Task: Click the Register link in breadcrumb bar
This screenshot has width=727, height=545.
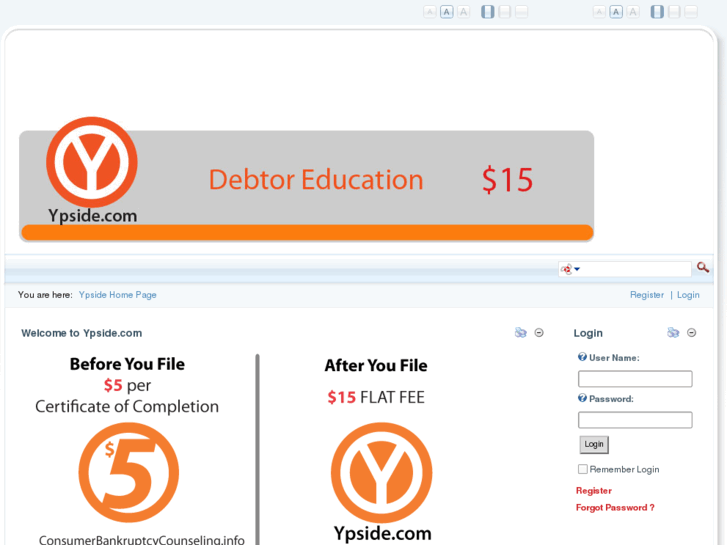Action: (647, 295)
